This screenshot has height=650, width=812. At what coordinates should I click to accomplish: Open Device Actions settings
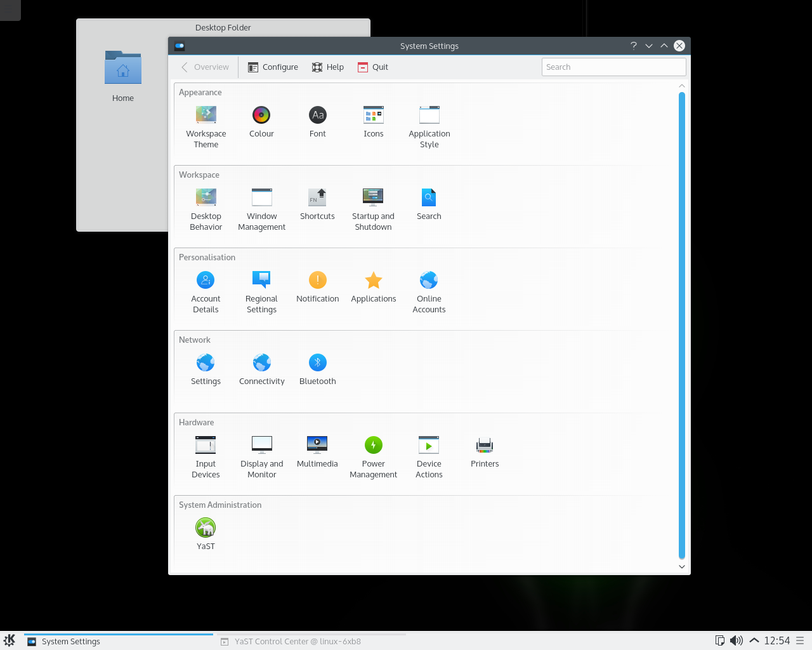point(429,457)
